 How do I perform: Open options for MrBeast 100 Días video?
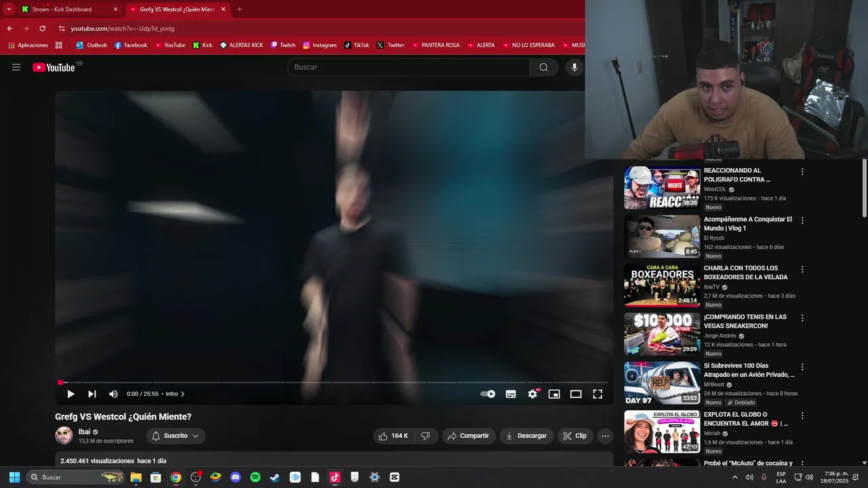pyautogui.click(x=802, y=367)
